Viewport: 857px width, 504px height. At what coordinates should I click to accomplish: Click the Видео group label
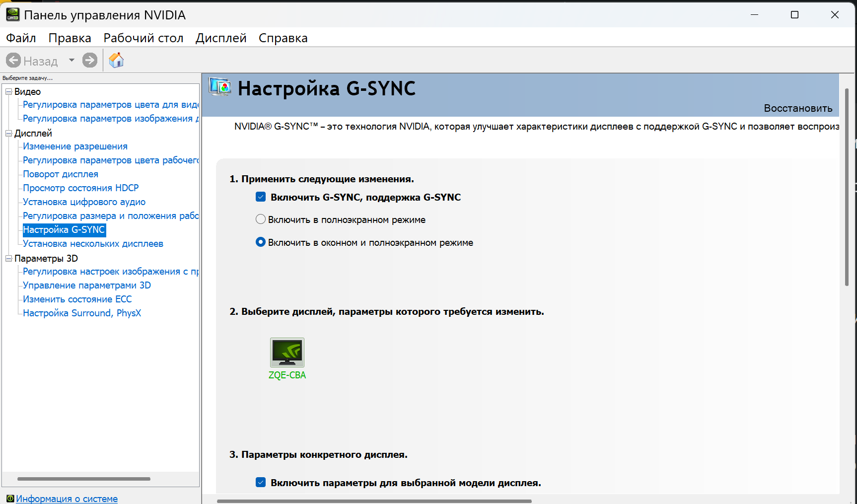coord(27,92)
